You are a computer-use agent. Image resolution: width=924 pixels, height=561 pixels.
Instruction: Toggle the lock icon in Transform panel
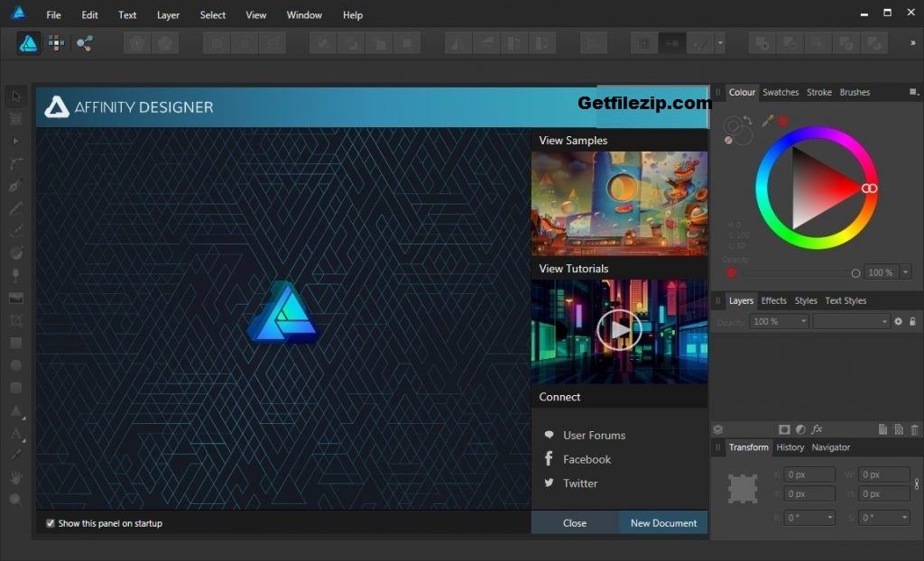point(916,484)
